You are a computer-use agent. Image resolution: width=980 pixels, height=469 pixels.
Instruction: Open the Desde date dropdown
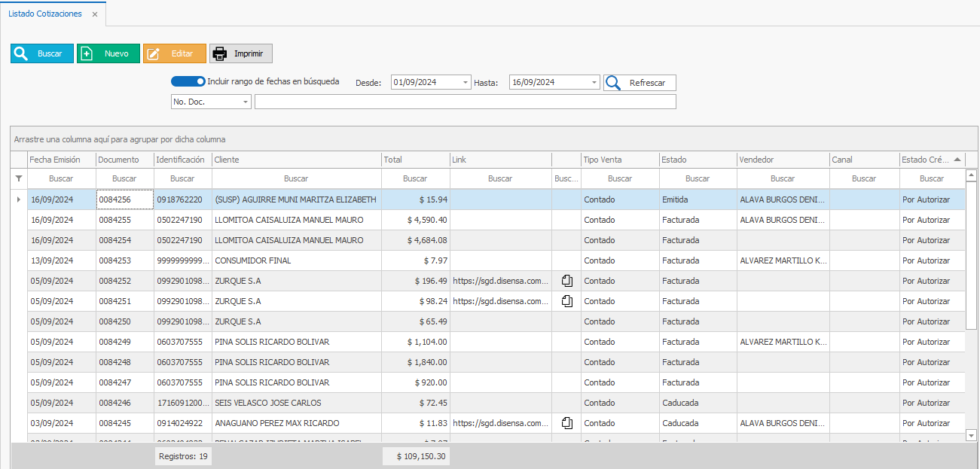466,83
